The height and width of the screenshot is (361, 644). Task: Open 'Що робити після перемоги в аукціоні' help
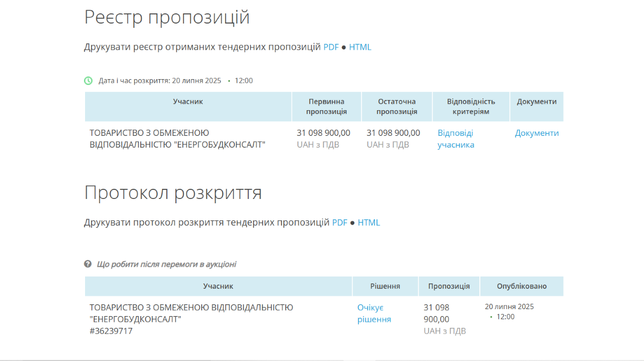coord(166,264)
